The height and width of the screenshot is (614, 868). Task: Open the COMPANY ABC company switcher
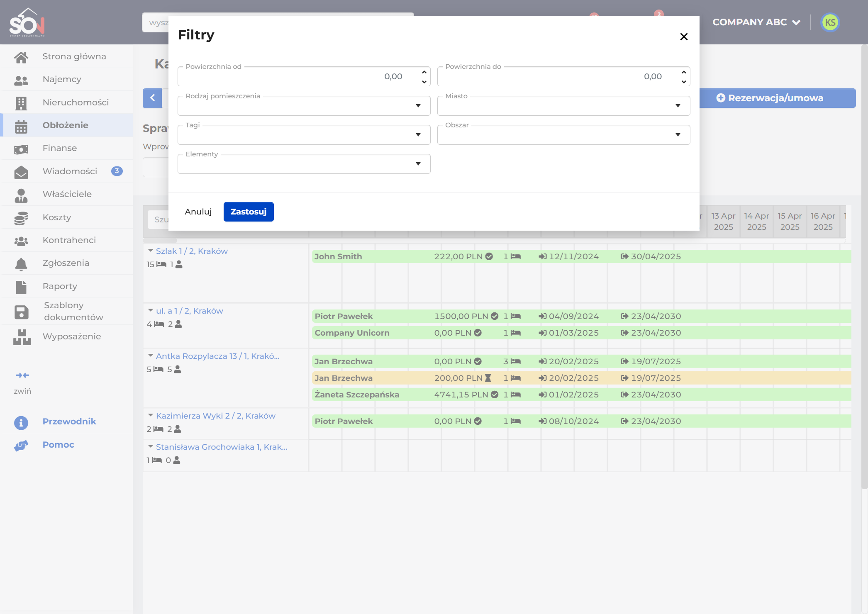pyautogui.click(x=756, y=22)
